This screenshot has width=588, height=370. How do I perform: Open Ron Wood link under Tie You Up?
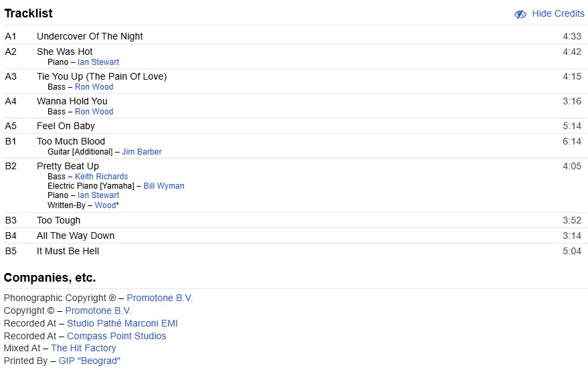click(94, 87)
